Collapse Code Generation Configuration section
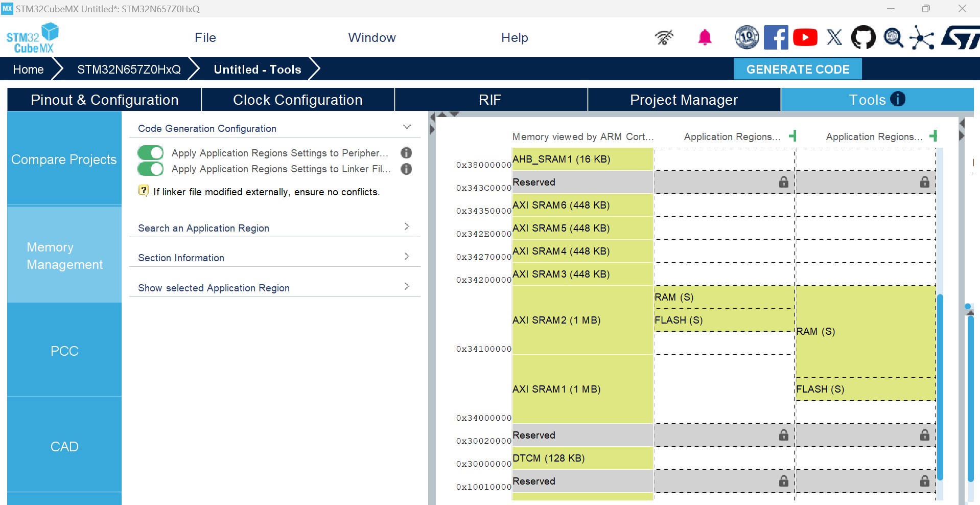 [x=407, y=127]
